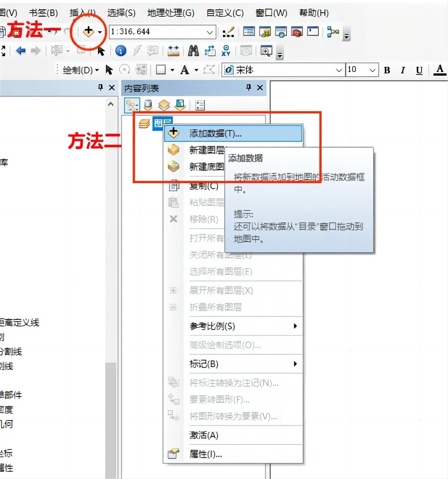Open the Search window icon

281,31
